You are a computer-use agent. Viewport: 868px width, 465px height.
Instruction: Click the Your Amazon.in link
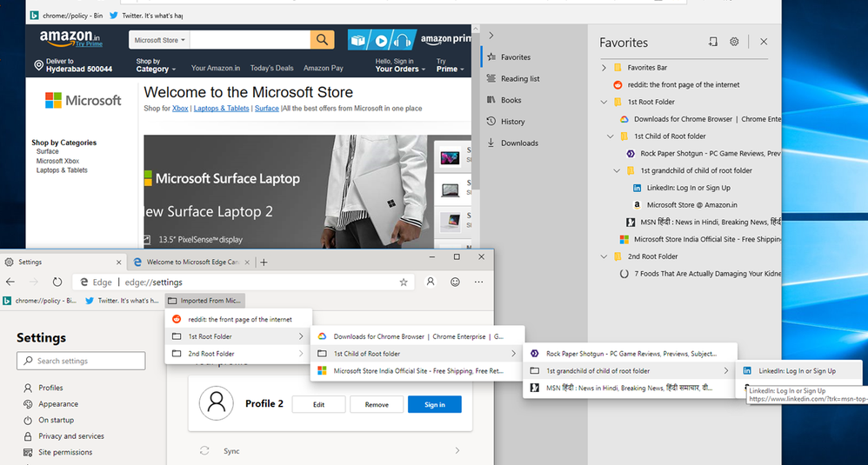pos(216,68)
